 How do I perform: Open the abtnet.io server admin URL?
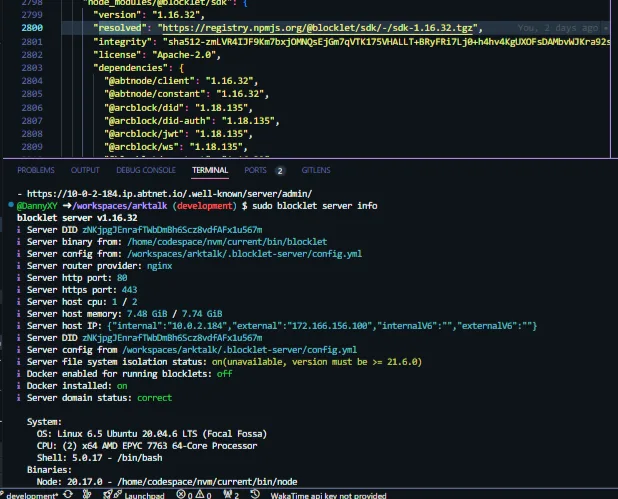pyautogui.click(x=169, y=194)
